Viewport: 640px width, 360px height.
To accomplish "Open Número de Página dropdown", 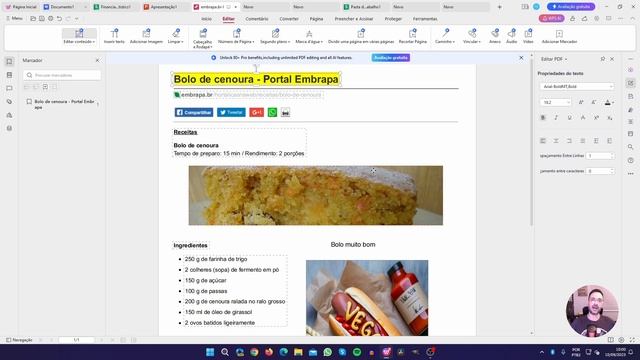I will 236,36.
